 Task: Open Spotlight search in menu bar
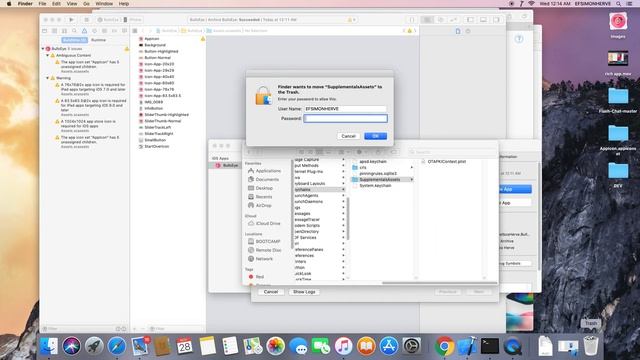tap(619, 4)
